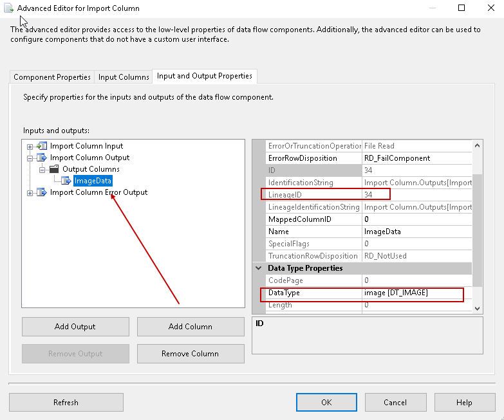Select the ImageData tree item
Viewport: 504px width, 420px height.
(x=93, y=181)
